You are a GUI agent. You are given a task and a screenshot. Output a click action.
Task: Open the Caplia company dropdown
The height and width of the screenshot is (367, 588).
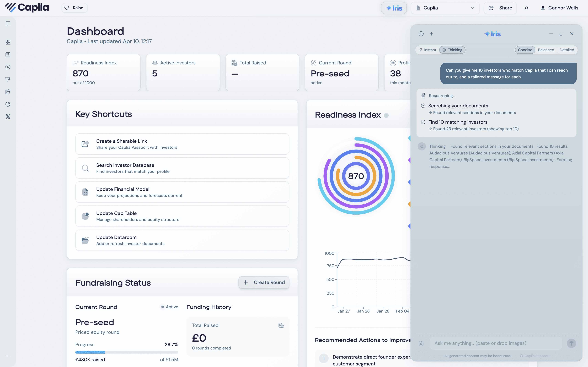(x=445, y=8)
